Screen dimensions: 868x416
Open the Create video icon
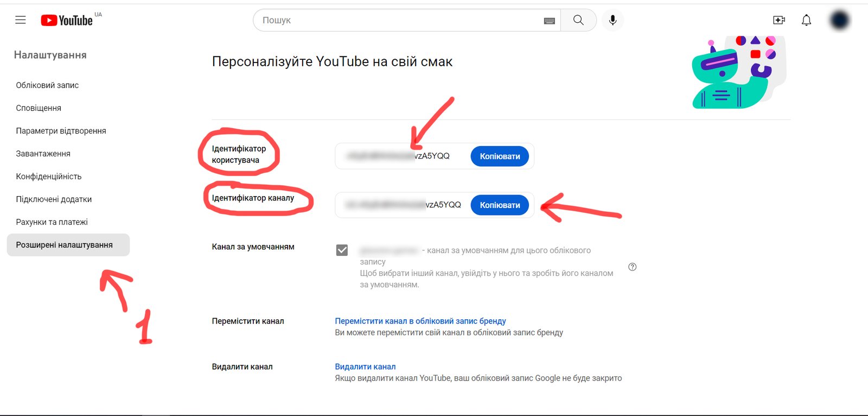(x=779, y=20)
